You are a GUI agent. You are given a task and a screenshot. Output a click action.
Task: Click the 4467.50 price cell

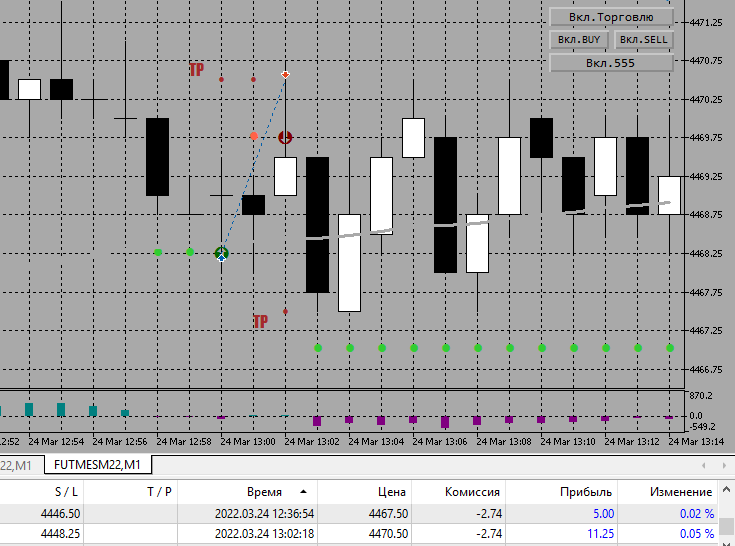389,514
